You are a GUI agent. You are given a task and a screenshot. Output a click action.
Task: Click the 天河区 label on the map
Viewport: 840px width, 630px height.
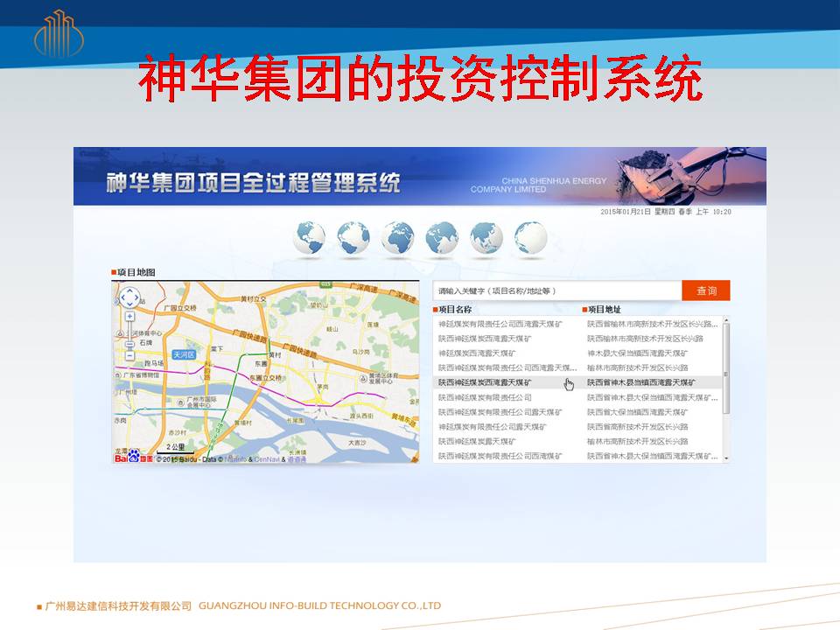click(x=184, y=354)
